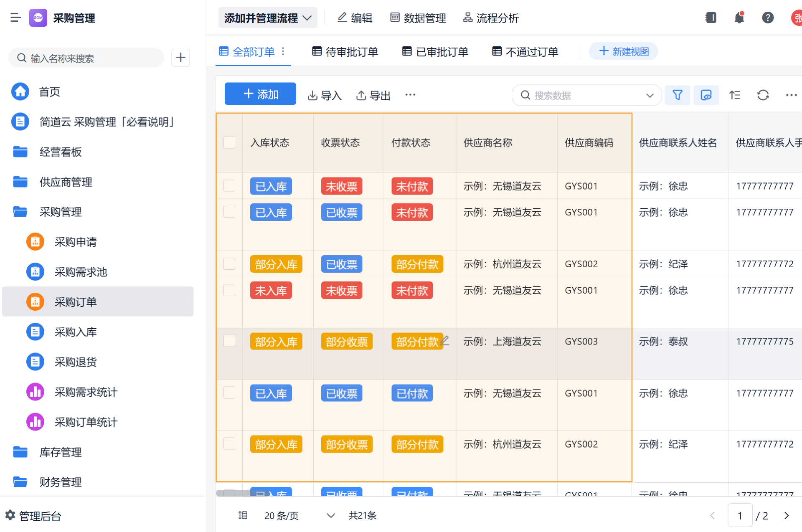Expand the 20 条/页 page size dropdown
This screenshot has width=802, height=532.
330,516
